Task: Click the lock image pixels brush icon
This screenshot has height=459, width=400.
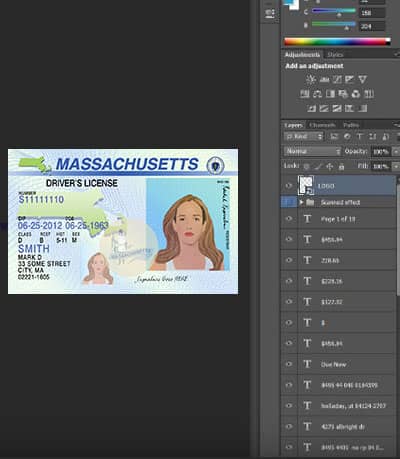Action: (x=318, y=166)
